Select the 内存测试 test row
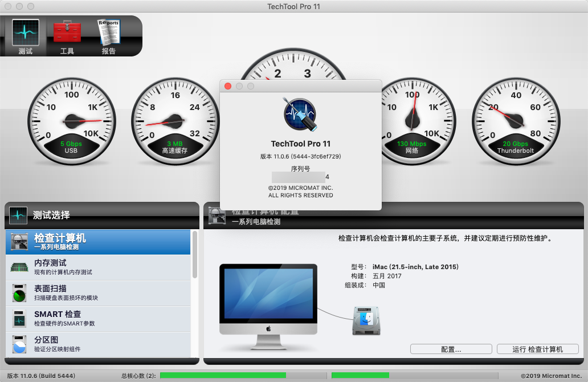The height and width of the screenshot is (382, 588). coord(98,267)
